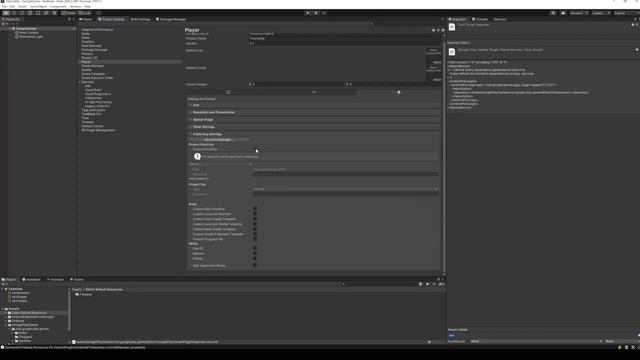Viewport: 640px width, 360px height.
Task: Switch to the Android platform settings tab
Action: (x=399, y=92)
